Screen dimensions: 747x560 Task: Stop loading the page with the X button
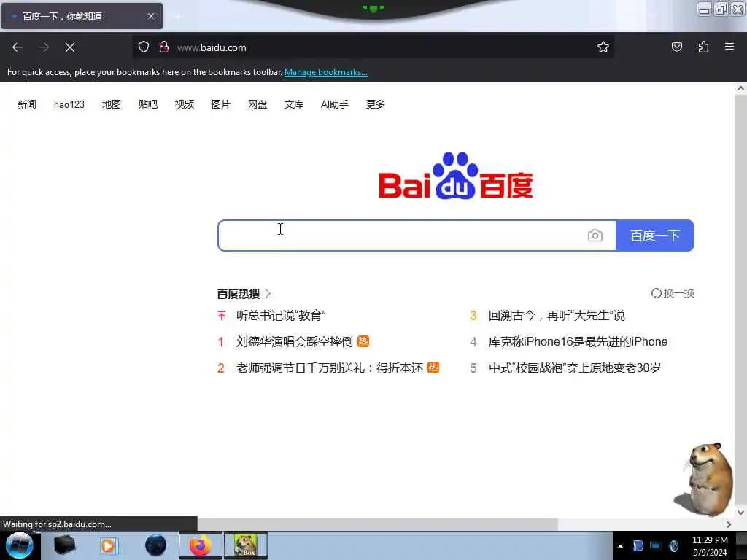[69, 47]
